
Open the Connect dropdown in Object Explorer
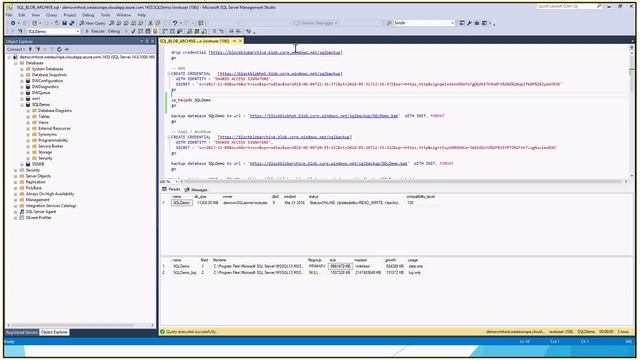16,49
